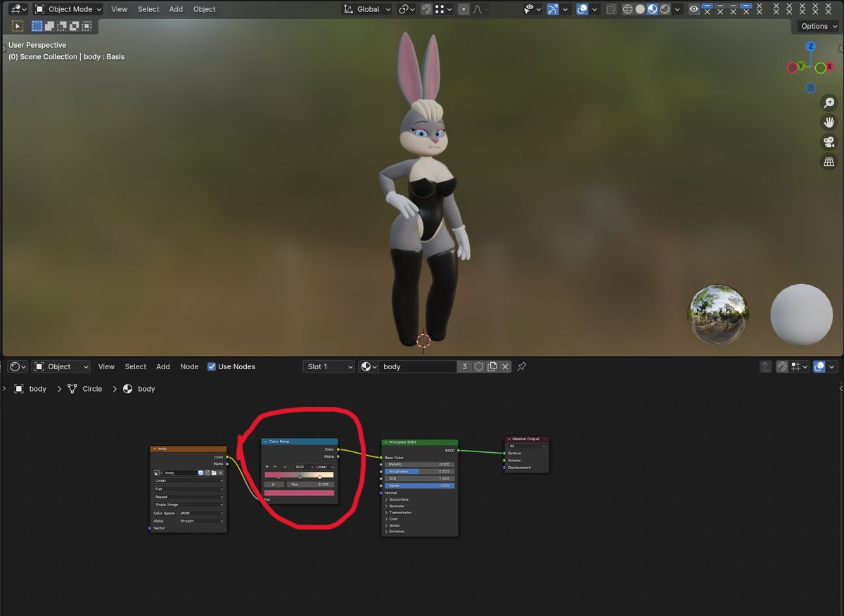The width and height of the screenshot is (844, 616).
Task: Click the color ramp gradient bar
Action: 299,475
